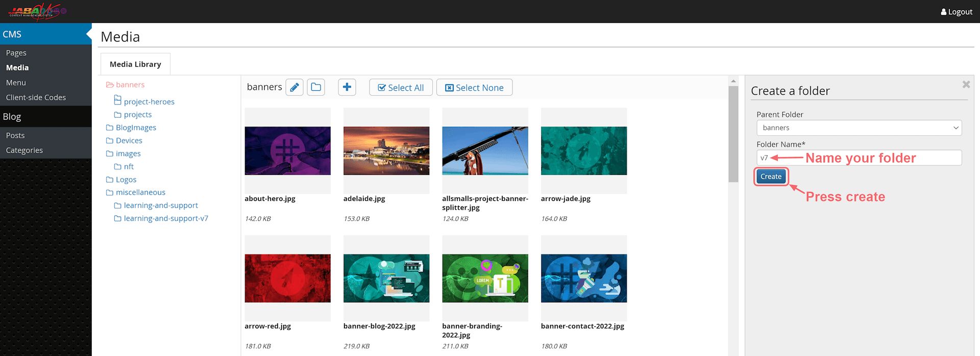Open the projects folder label
The height and width of the screenshot is (356, 980).
tap(138, 115)
